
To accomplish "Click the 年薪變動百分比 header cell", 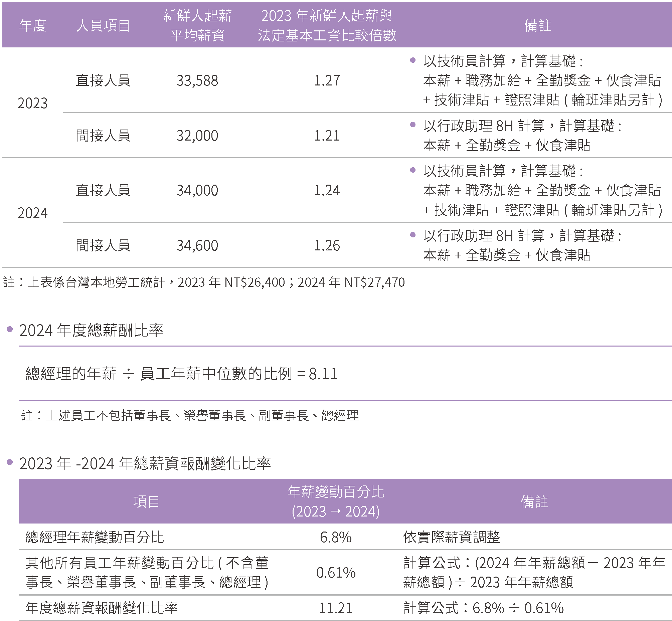I will 335,502.
